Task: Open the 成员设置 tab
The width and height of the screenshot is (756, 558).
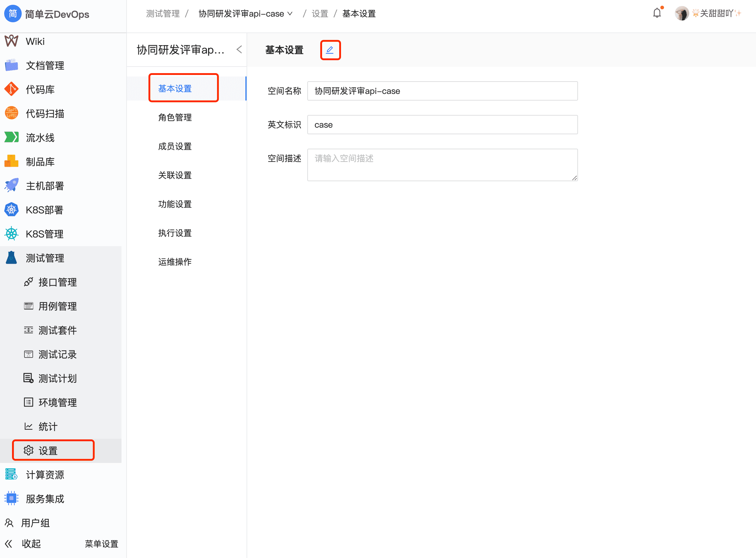Action: 175,146
